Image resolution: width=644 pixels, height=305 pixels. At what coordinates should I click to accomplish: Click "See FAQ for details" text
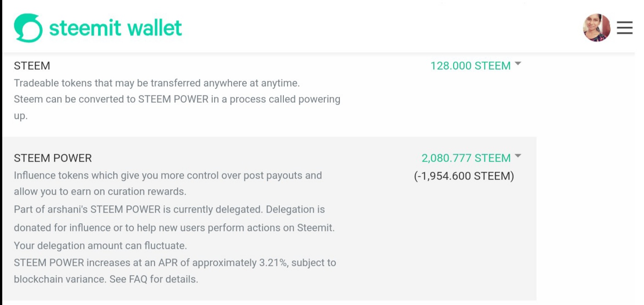click(x=154, y=279)
